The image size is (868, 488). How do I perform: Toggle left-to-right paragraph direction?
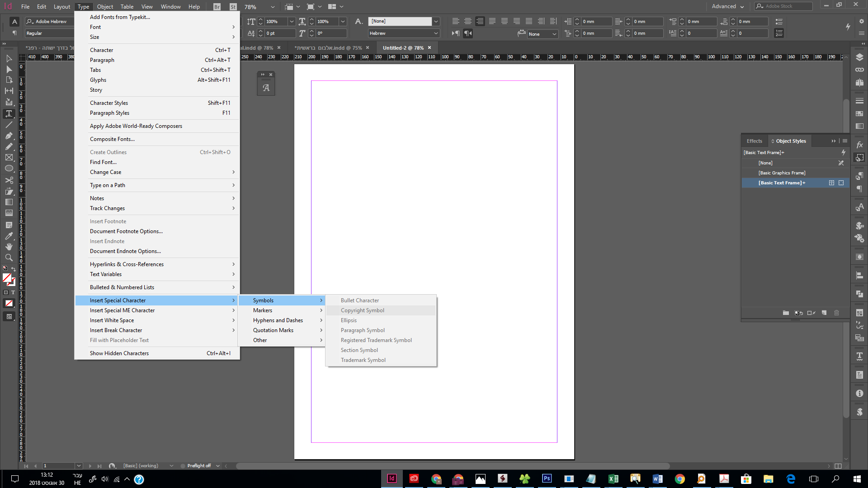click(x=456, y=33)
